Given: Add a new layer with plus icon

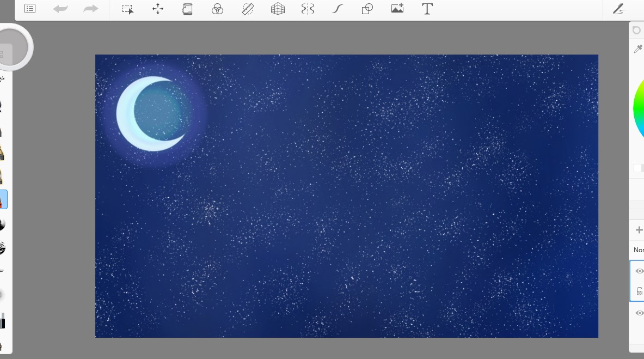Looking at the screenshot, I should click(639, 230).
